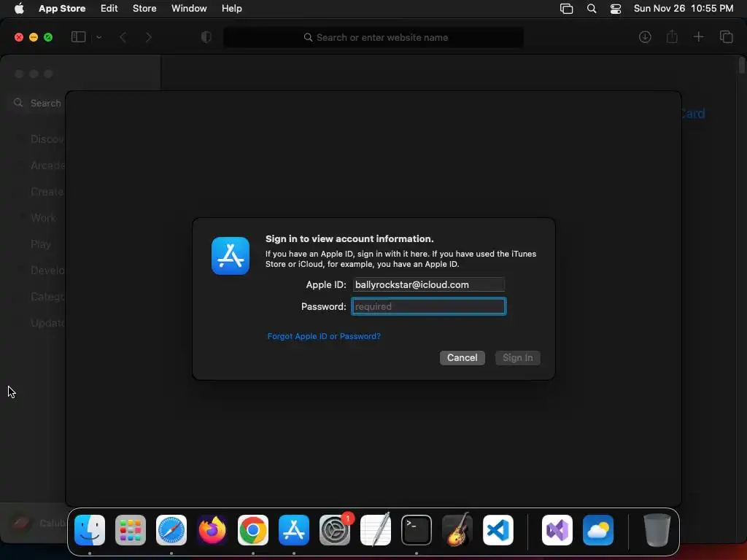This screenshot has height=560, width=747.
Task: Open the Weather app from the Dock
Action: coord(598,530)
